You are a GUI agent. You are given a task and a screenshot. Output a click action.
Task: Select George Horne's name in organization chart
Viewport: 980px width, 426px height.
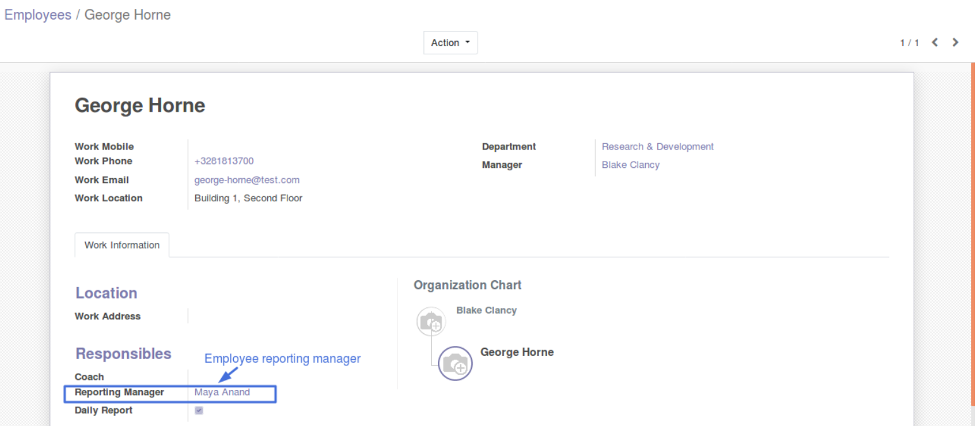point(517,352)
